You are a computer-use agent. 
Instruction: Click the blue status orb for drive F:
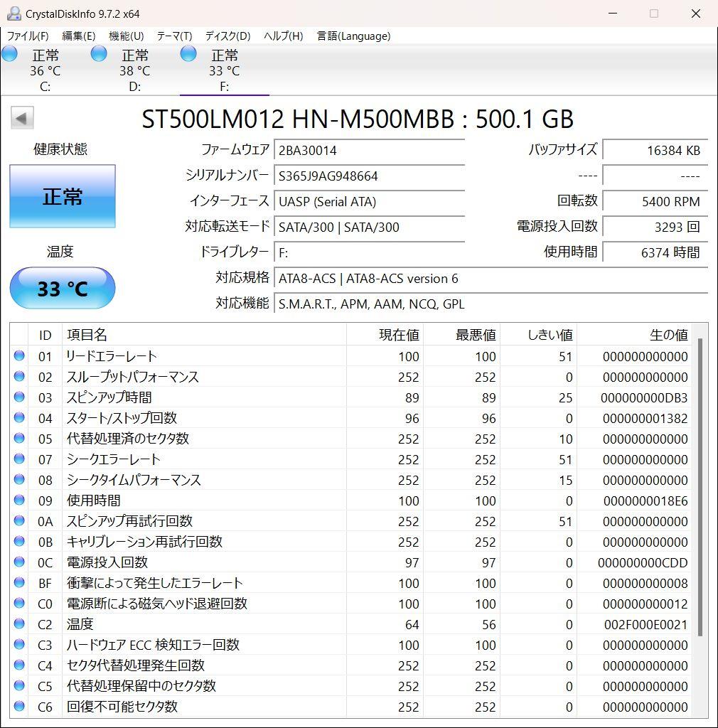(x=188, y=54)
